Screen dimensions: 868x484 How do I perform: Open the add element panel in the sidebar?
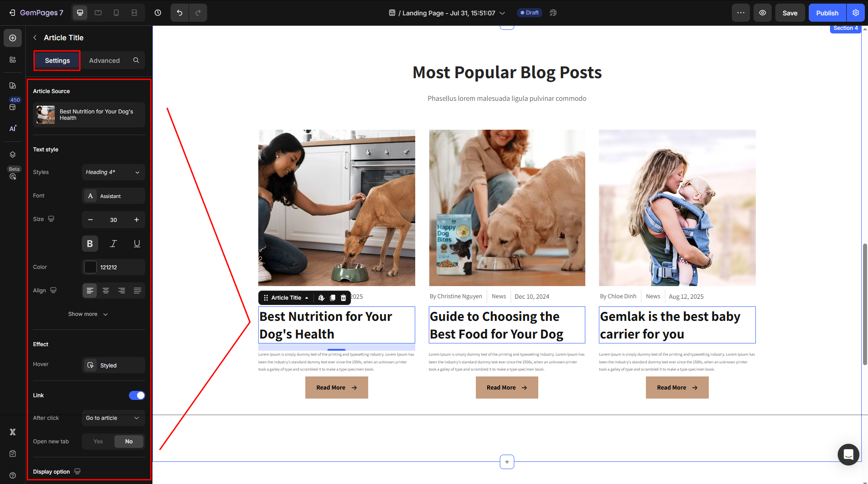[13, 38]
